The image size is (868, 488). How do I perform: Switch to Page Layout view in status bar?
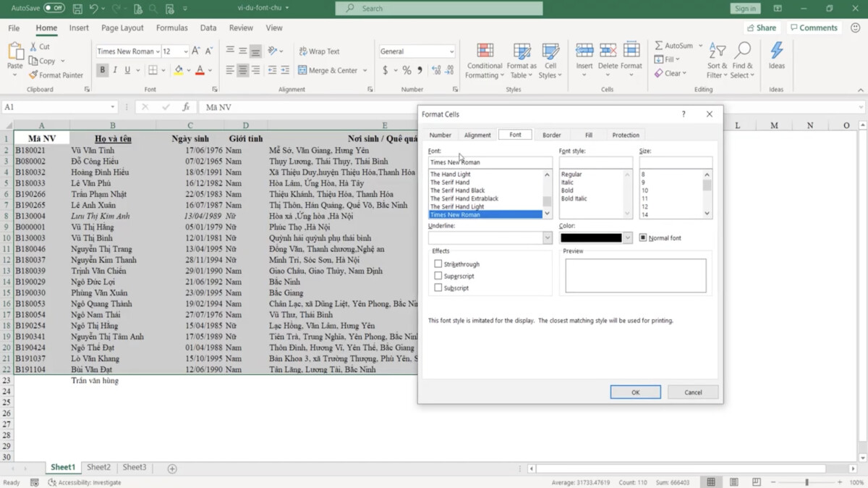coord(733,482)
